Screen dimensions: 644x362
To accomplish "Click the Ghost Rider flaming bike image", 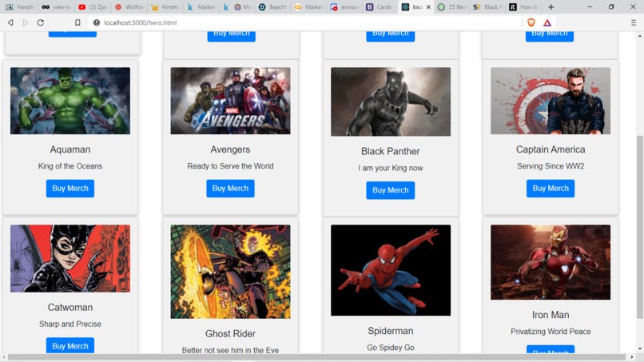I will pos(230,272).
